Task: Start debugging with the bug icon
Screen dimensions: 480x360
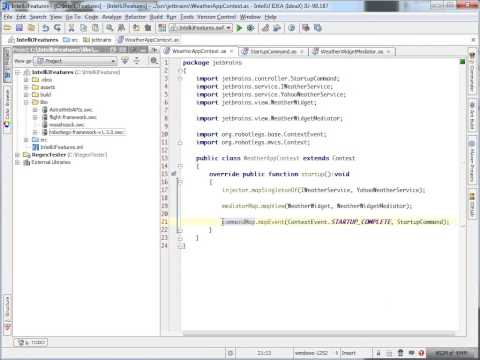Action: coord(251,28)
